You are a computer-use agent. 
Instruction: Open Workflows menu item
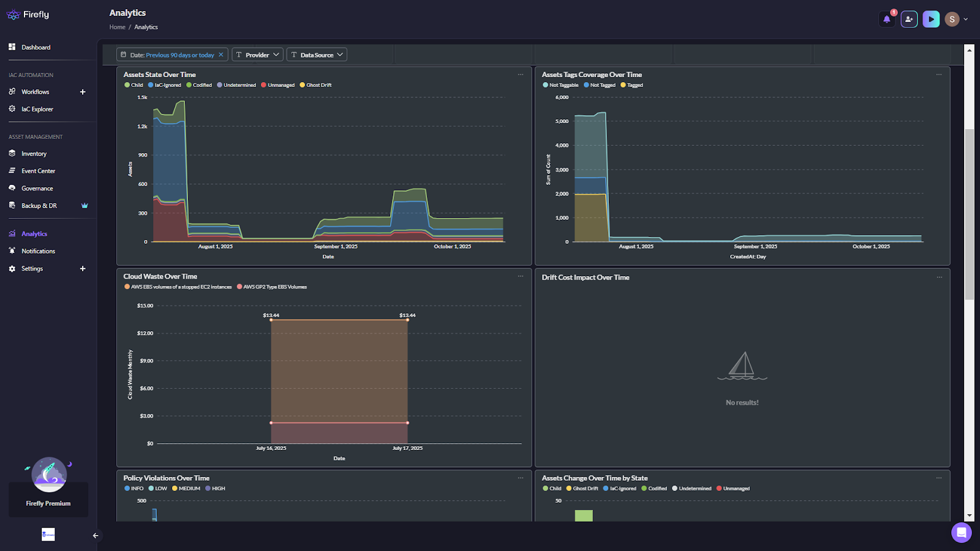point(36,92)
